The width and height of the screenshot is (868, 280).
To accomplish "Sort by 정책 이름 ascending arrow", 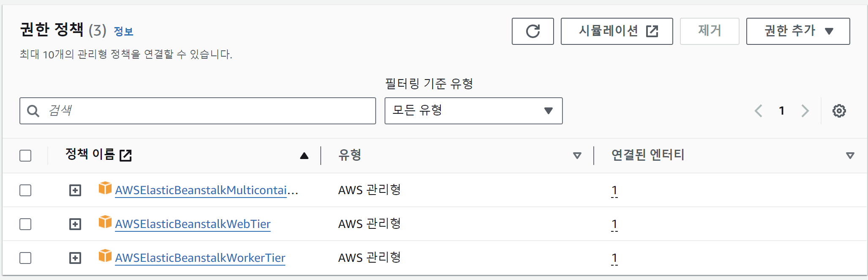I will pyautogui.click(x=304, y=156).
